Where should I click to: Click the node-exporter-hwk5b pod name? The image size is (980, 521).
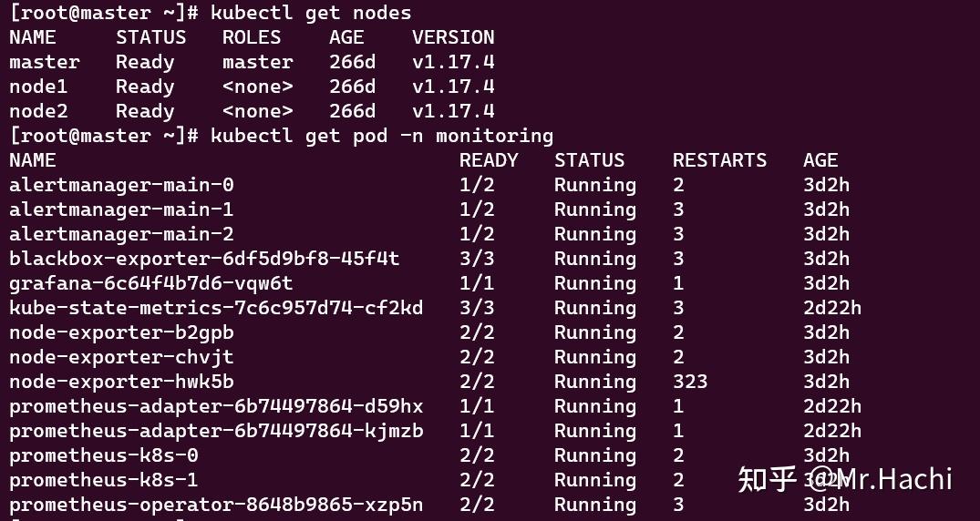(x=121, y=382)
